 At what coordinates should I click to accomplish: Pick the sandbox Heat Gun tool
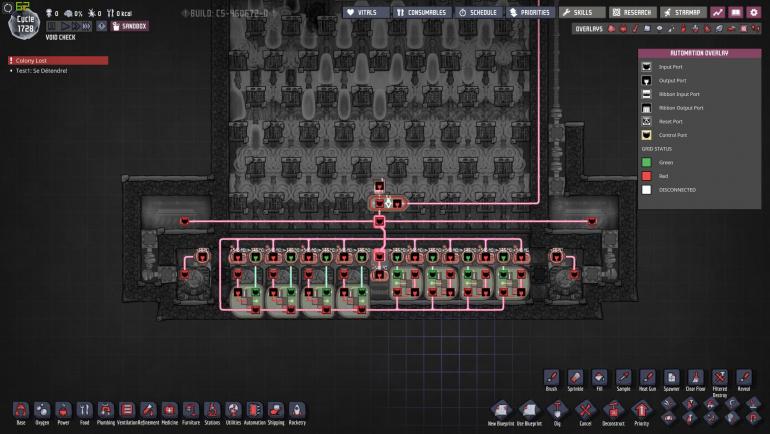[x=647, y=378]
